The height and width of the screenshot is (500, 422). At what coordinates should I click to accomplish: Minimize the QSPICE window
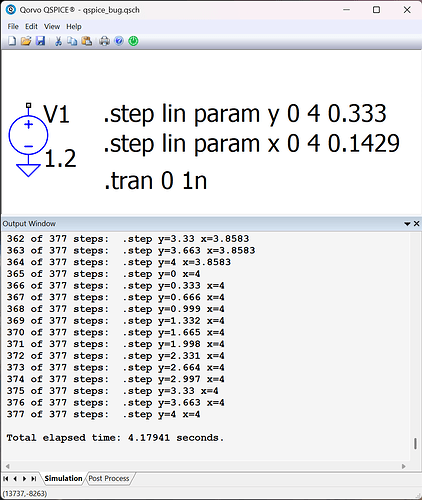click(x=347, y=10)
